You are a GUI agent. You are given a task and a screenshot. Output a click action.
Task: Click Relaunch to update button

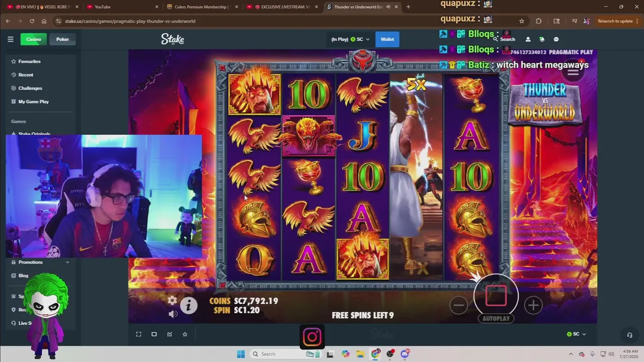pos(615,21)
